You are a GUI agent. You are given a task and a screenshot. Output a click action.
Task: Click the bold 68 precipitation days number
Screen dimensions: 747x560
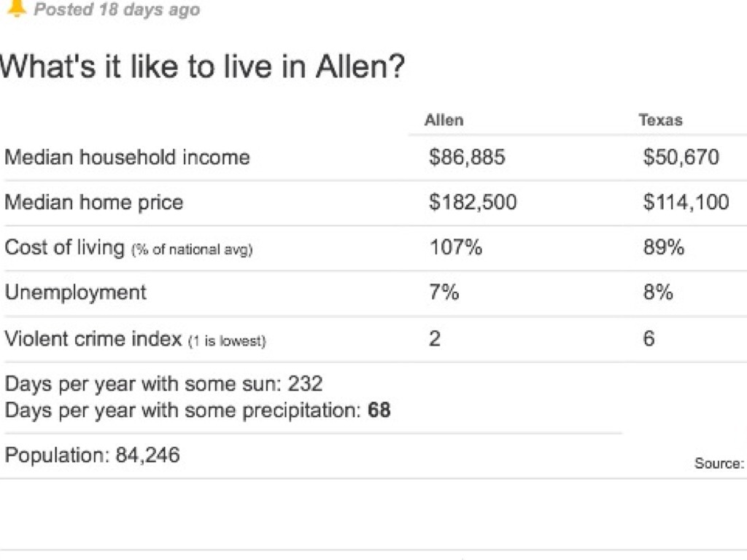click(x=379, y=411)
